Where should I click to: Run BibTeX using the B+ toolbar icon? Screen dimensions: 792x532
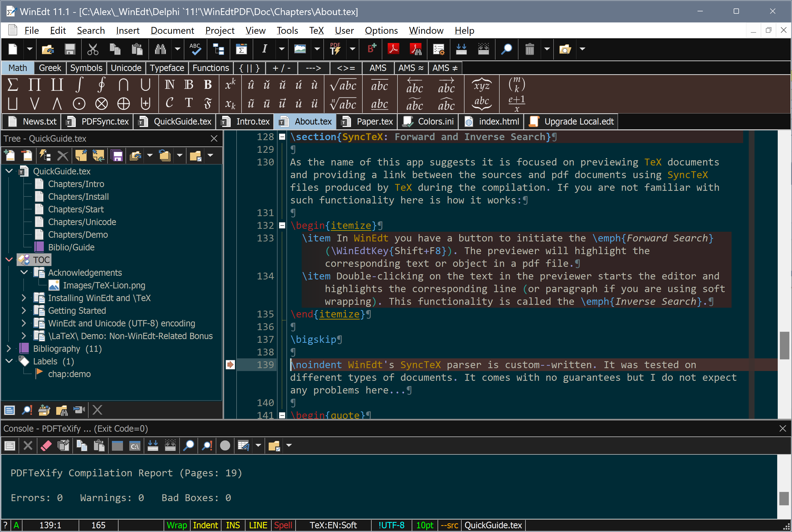[x=371, y=49]
